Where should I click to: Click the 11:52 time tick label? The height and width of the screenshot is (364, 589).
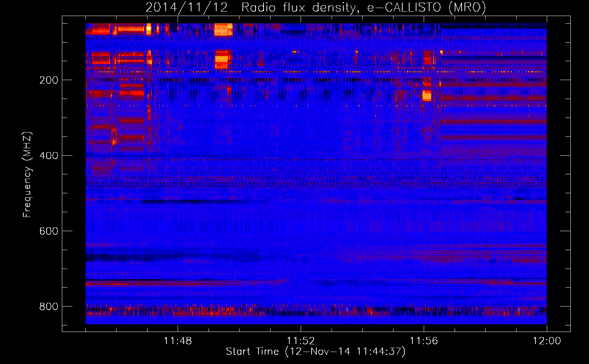pyautogui.click(x=301, y=341)
